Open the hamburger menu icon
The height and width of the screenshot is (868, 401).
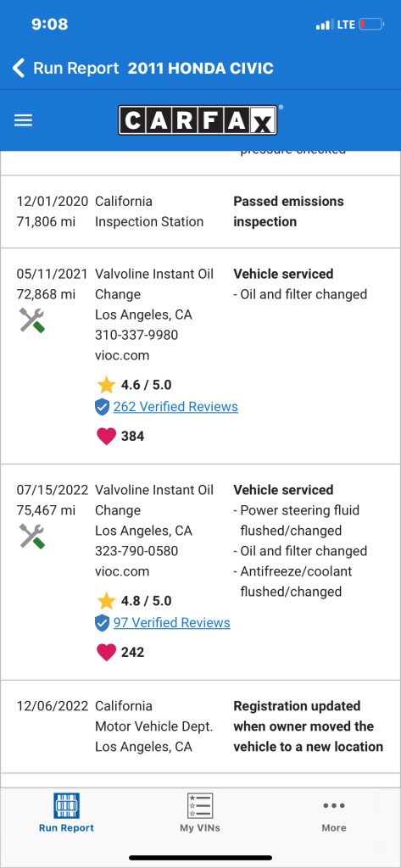[x=23, y=120]
